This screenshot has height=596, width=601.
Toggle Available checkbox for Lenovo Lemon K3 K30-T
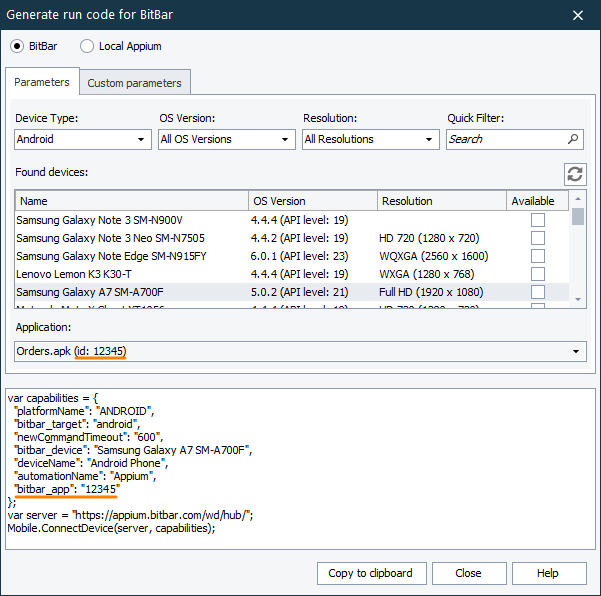click(x=538, y=274)
